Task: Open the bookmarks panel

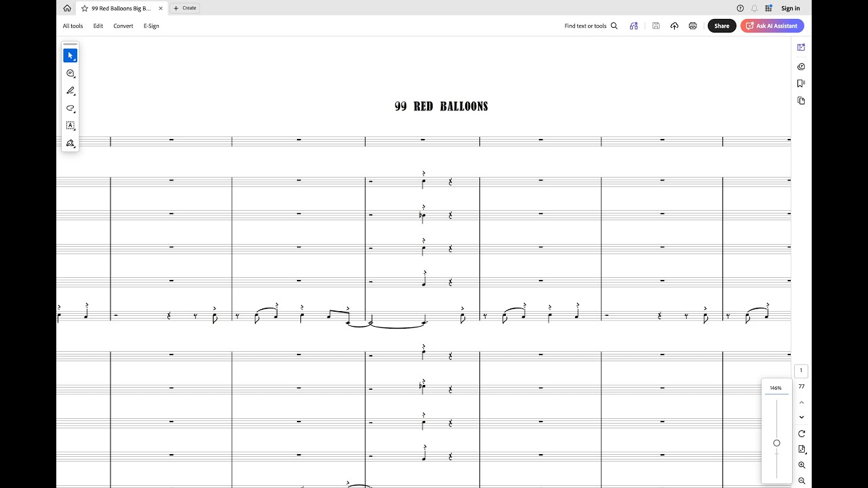Action: tap(801, 83)
